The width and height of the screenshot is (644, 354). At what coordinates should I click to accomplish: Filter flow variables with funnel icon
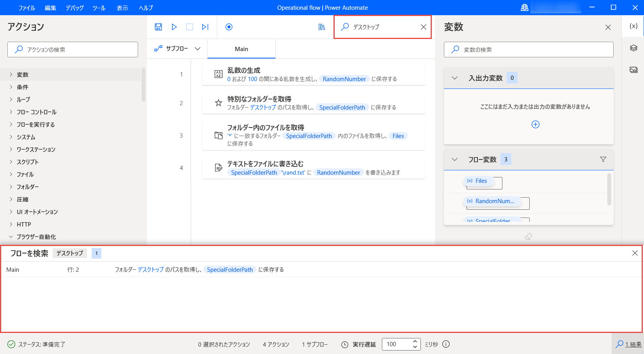click(x=603, y=159)
